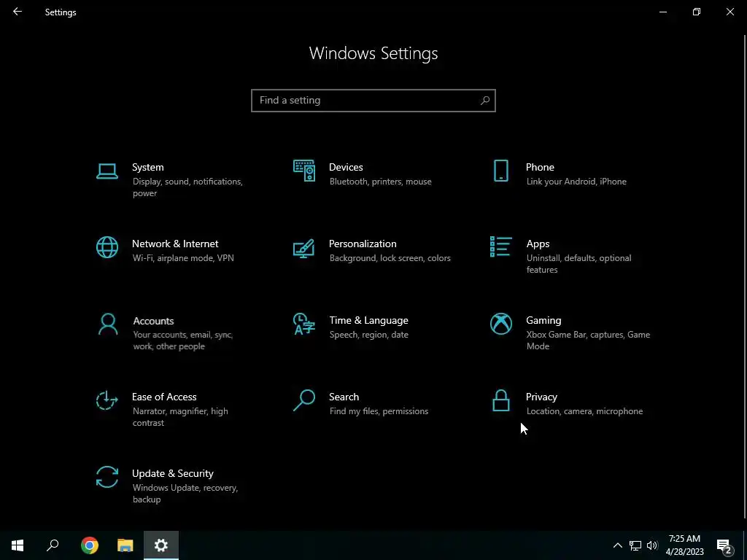Open the Update & Security sync icon
747x560 pixels.
[x=107, y=477]
